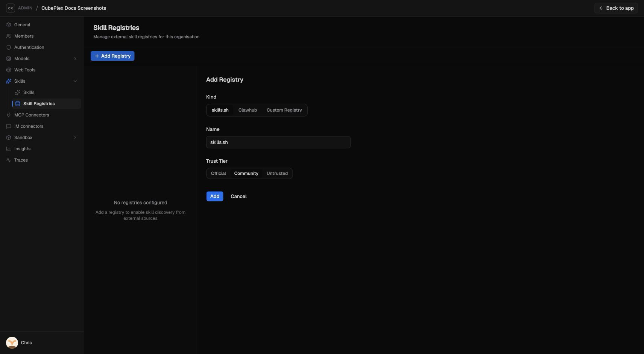This screenshot has height=354, width=644.
Task: Open MCP Connectors page
Action: click(x=42, y=115)
